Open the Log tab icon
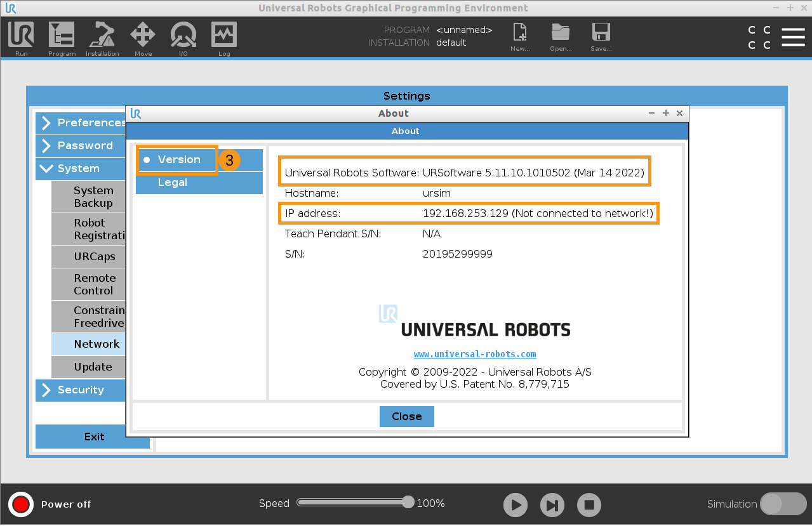 [224, 36]
